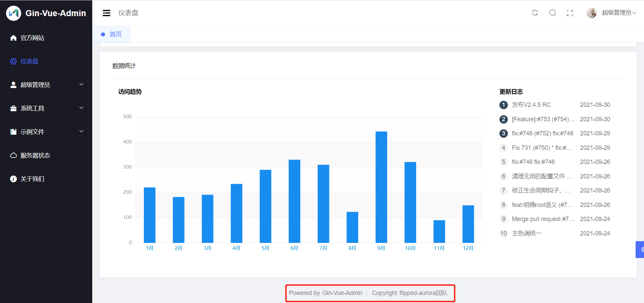Click the number 10 changelog badge
The height and width of the screenshot is (303, 644).
tap(503, 233)
